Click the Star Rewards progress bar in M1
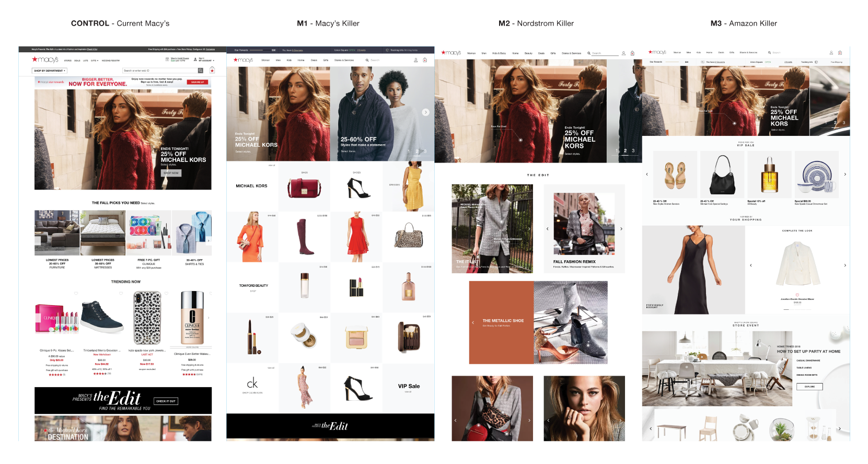 tap(260, 50)
